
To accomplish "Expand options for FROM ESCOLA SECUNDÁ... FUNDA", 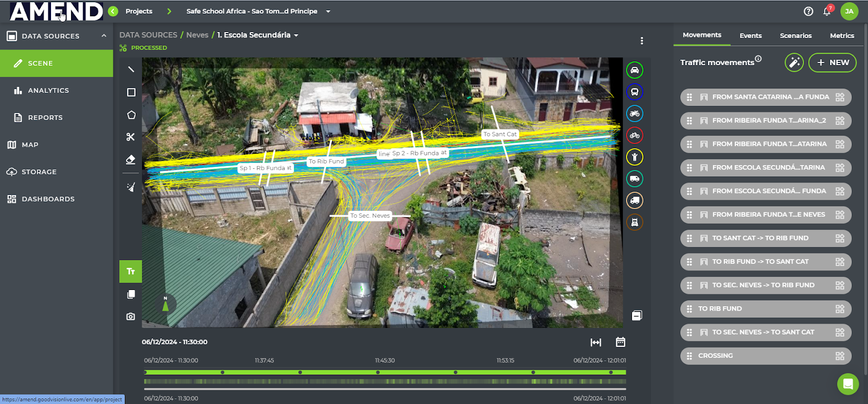I will (840, 191).
